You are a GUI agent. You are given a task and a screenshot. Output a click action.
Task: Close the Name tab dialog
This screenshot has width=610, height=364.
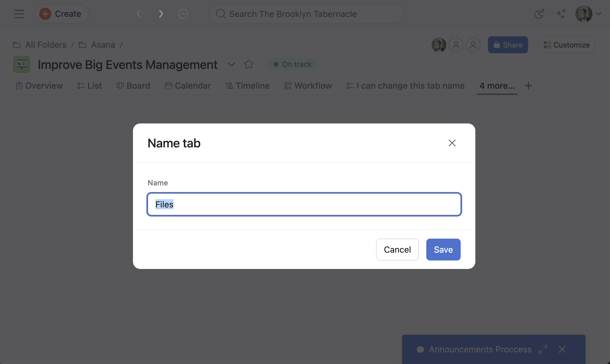452,143
